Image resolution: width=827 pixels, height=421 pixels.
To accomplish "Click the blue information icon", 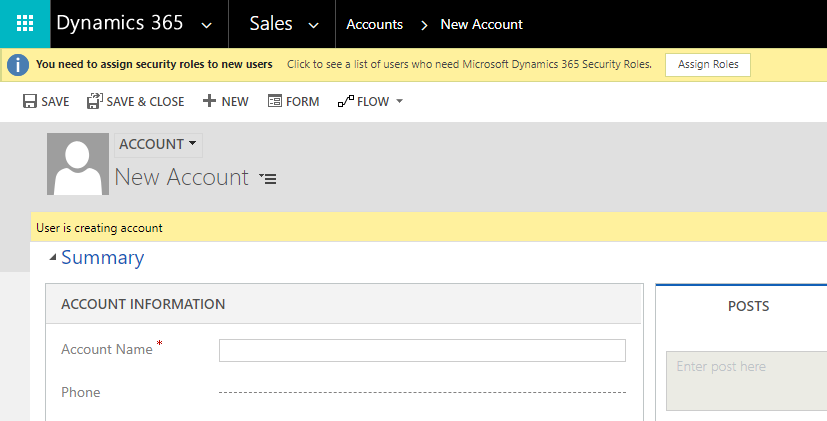I will point(18,65).
